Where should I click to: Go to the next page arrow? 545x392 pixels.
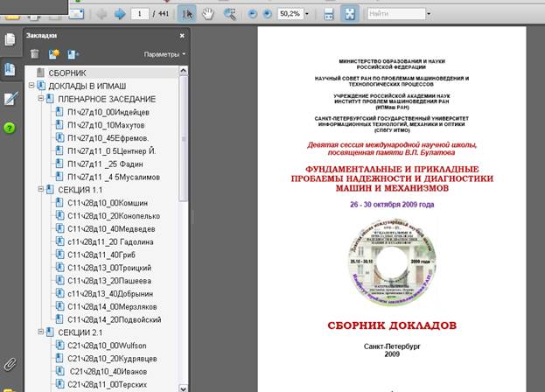(120, 14)
